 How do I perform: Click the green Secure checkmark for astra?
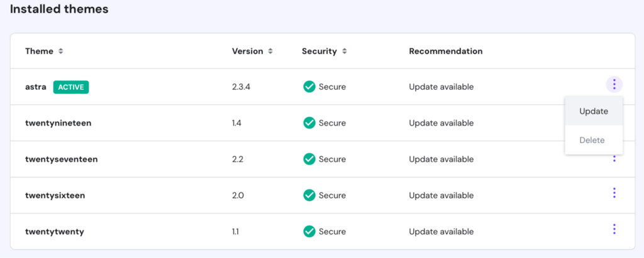pos(309,87)
